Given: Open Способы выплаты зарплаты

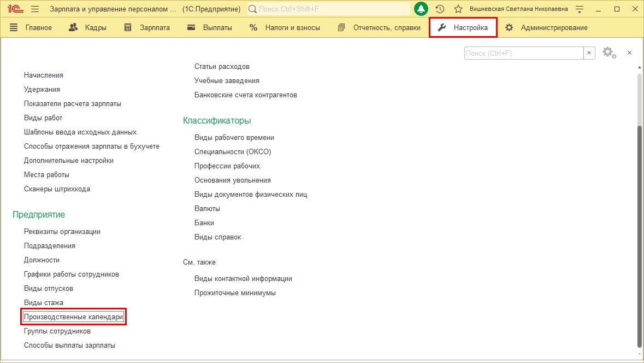Looking at the screenshot, I should click(x=69, y=346).
